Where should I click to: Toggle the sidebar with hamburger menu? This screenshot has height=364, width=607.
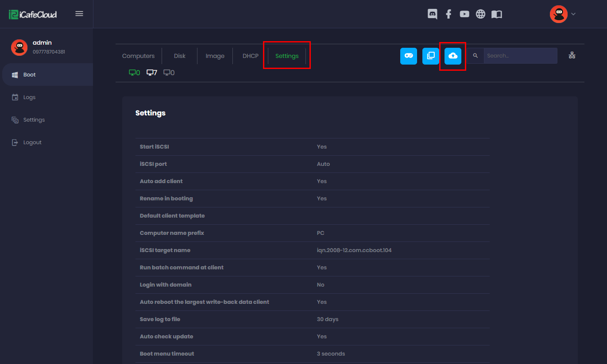point(79,13)
